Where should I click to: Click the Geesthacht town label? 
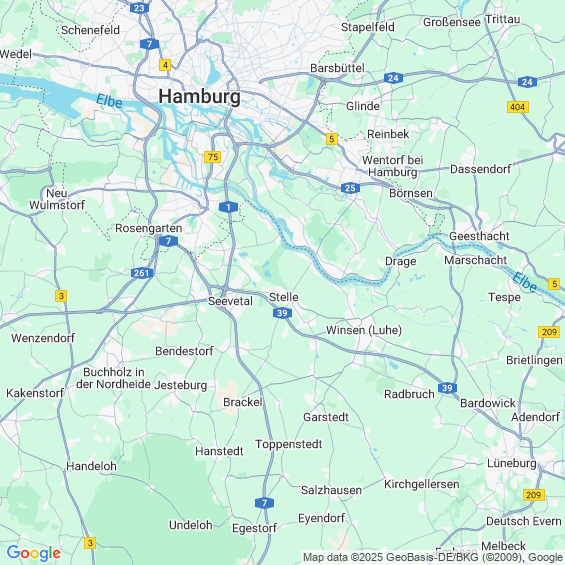pyautogui.click(x=479, y=236)
